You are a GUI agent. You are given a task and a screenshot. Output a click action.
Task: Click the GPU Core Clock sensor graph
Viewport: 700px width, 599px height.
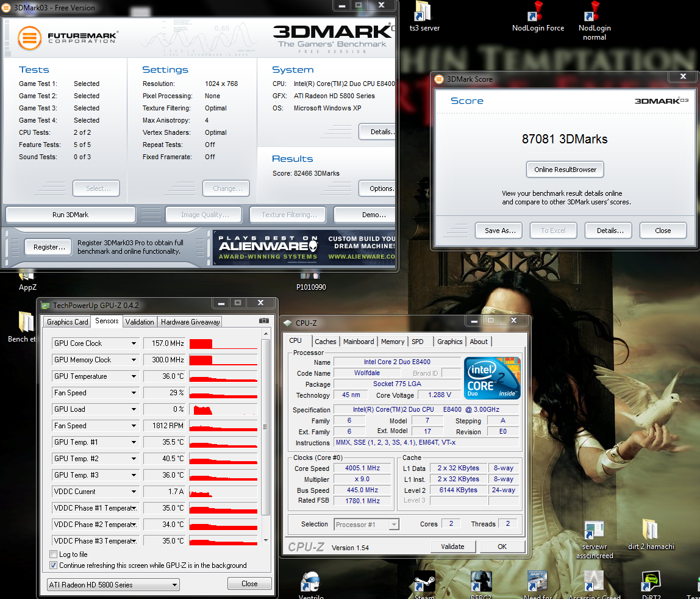pyautogui.click(x=223, y=343)
